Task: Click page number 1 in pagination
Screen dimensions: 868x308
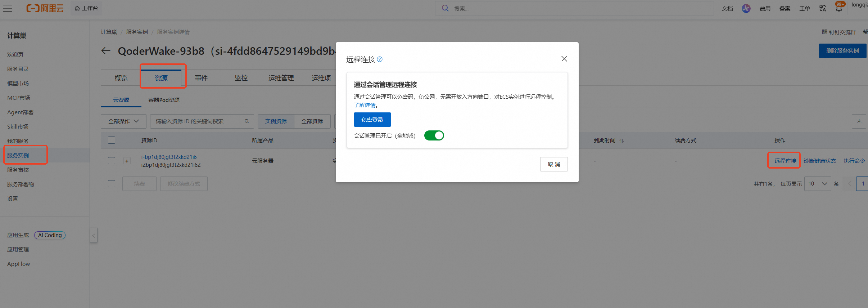Action: pyautogui.click(x=863, y=184)
